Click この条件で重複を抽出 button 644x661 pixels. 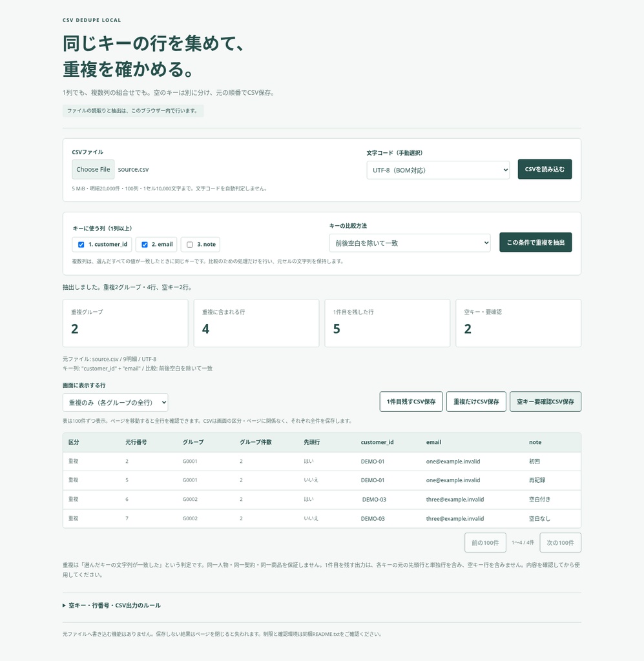click(535, 243)
